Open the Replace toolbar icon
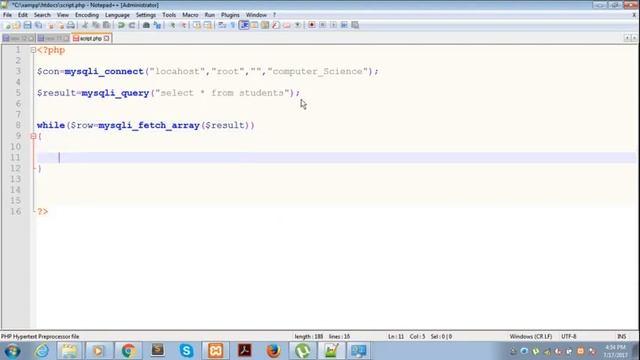The image size is (640, 360). coord(157,25)
